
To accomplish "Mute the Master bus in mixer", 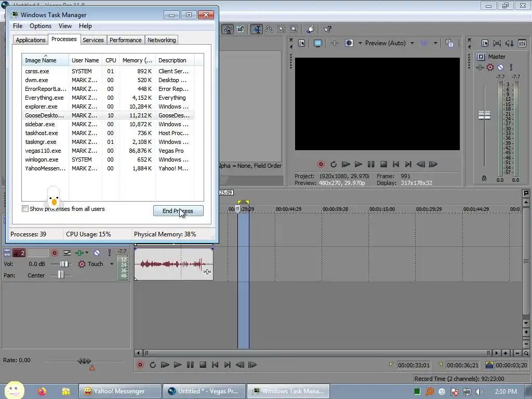I will (x=500, y=67).
